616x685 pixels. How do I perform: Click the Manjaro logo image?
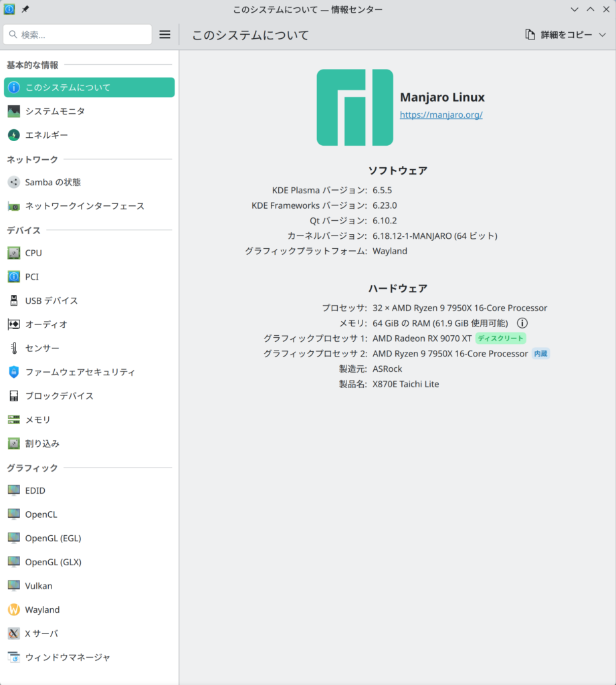point(354,107)
